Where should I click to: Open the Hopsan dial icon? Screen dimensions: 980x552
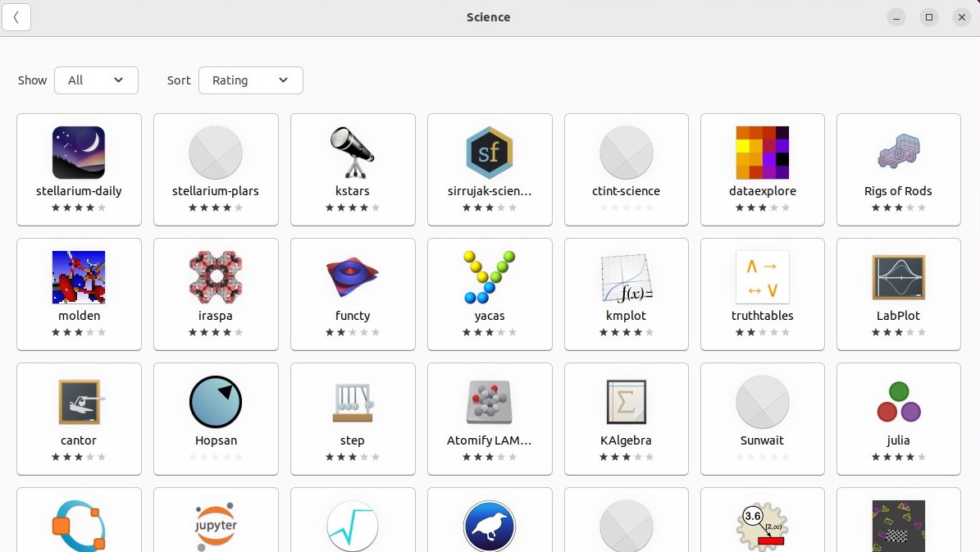(x=216, y=402)
